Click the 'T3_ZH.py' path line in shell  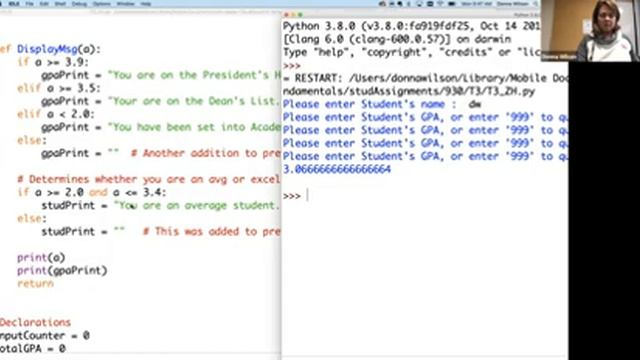coord(409,91)
